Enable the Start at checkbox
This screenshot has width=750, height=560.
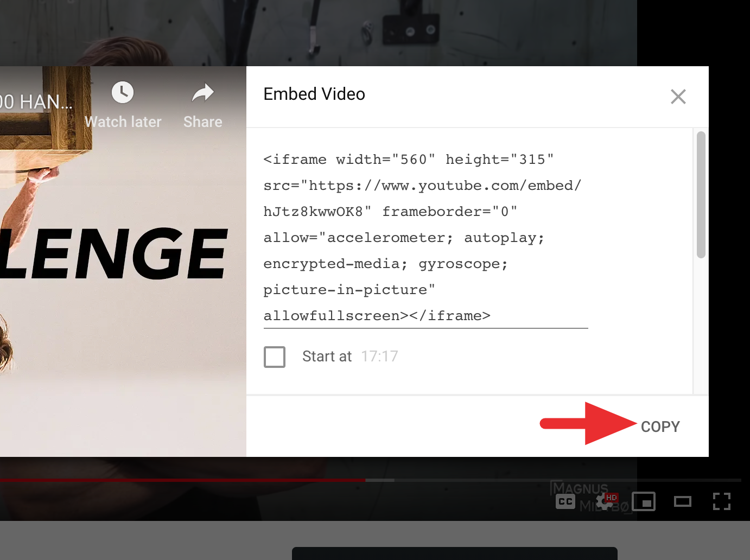point(275,357)
